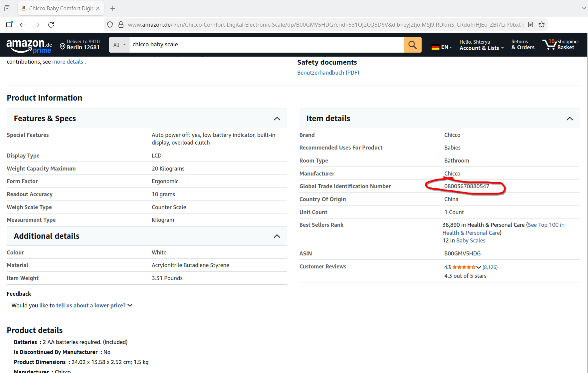
Task: Open the Baby Scales category link
Action: [471, 240]
